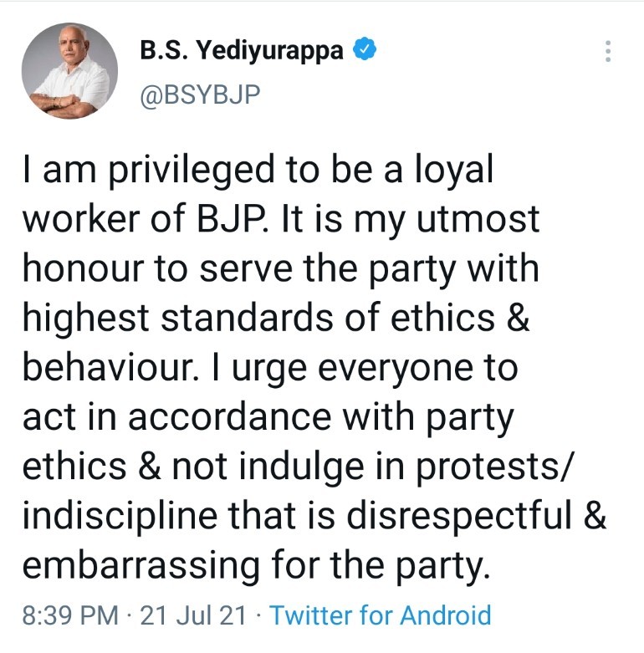Open the Twitter for Android source link
This screenshot has width=644, height=653.
[x=381, y=616]
